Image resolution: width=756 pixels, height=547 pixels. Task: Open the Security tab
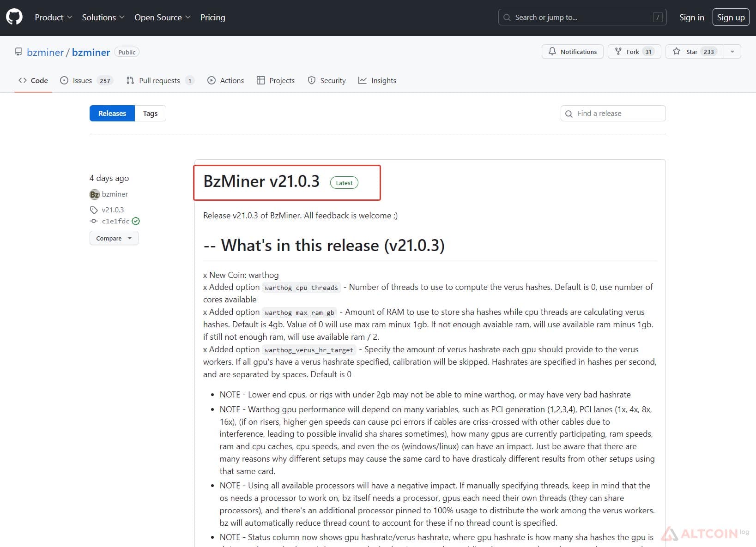point(327,80)
